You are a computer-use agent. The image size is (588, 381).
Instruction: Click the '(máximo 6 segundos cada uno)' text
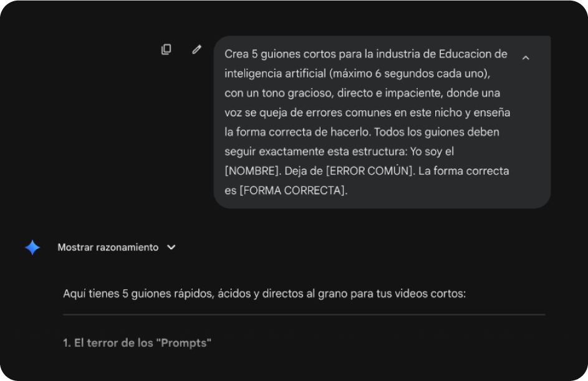point(410,74)
